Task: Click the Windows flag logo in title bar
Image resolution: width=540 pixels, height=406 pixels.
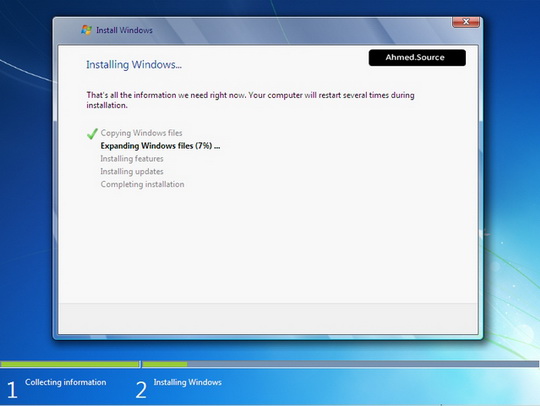Action: (x=86, y=30)
